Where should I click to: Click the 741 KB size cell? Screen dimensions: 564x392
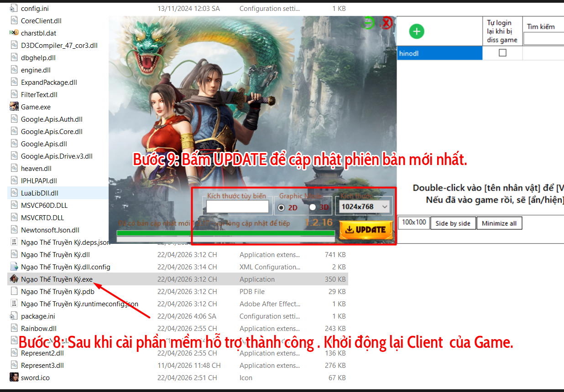335,255
